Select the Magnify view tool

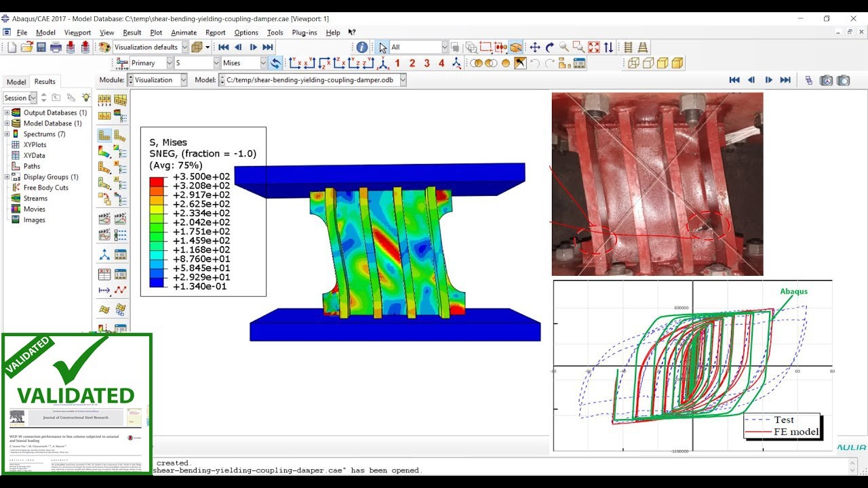(564, 47)
